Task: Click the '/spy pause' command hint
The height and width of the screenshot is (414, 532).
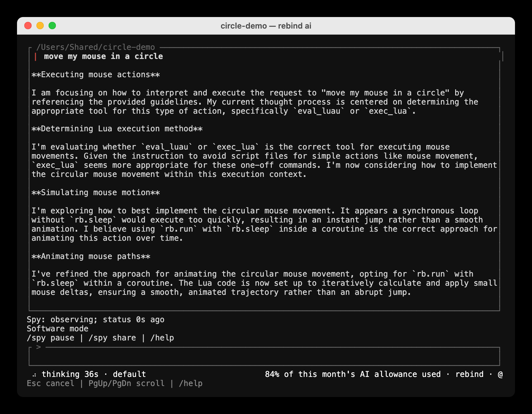Action: coord(50,338)
